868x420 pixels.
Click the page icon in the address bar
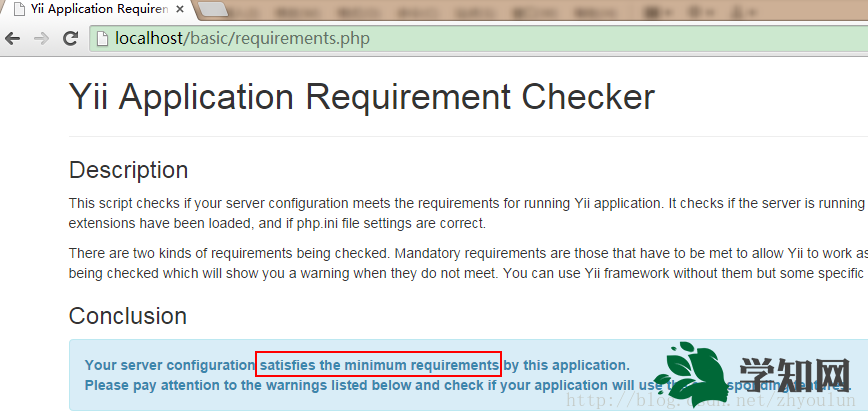click(x=101, y=38)
